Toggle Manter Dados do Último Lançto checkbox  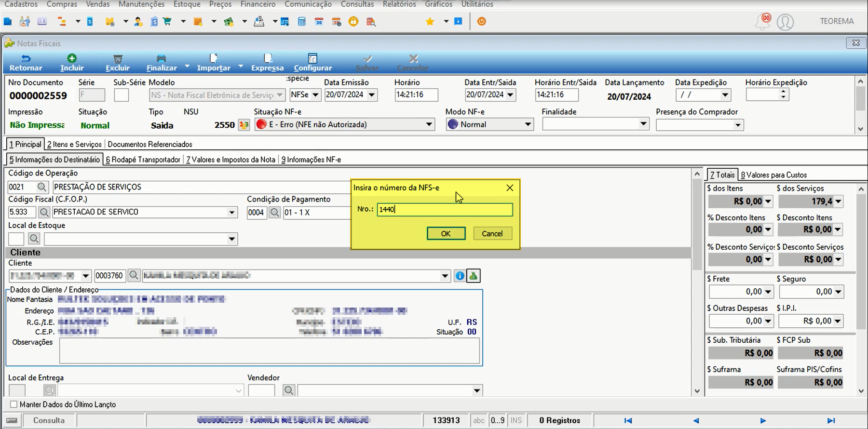coord(14,404)
